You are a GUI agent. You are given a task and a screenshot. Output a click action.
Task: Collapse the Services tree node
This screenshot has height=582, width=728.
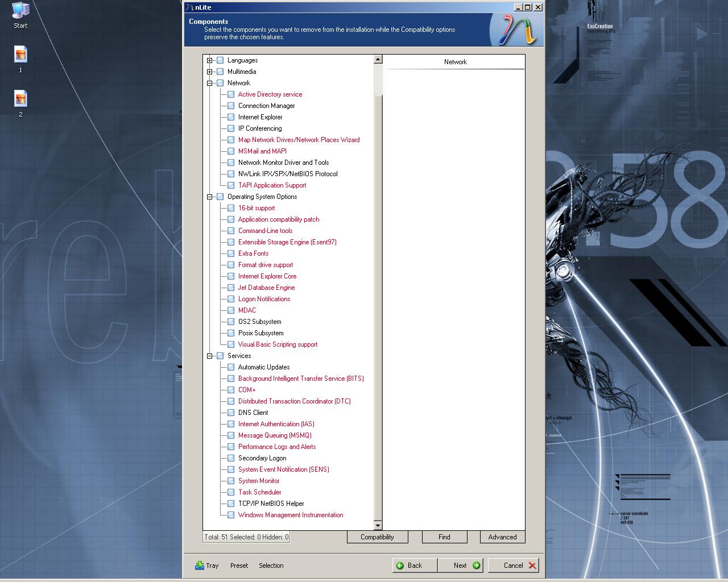pos(209,356)
